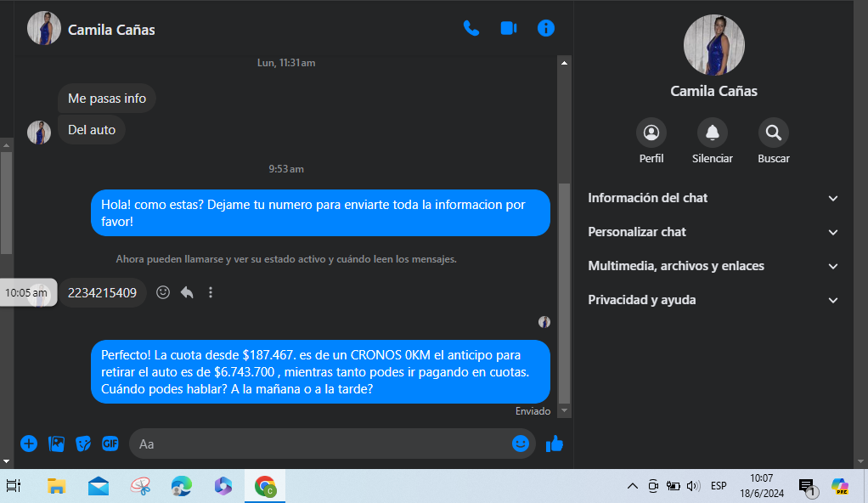The image size is (868, 503).
Task: Attach a photo or file
Action: point(56,444)
